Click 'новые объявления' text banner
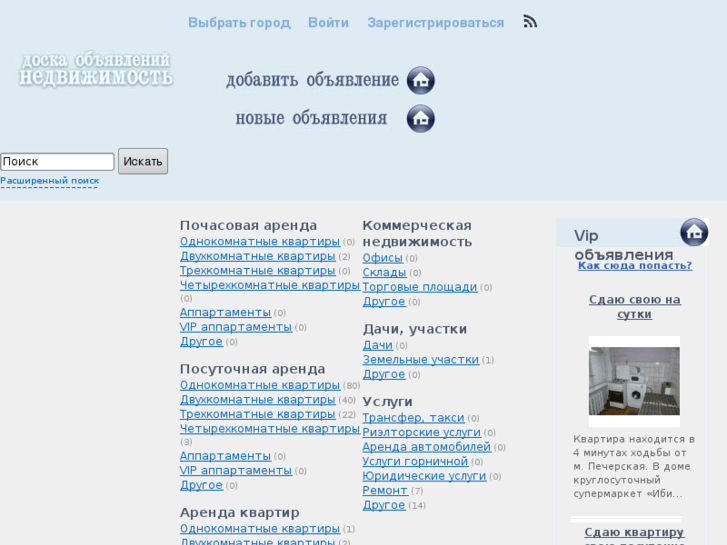Image resolution: width=727 pixels, height=545 pixels. click(x=311, y=119)
